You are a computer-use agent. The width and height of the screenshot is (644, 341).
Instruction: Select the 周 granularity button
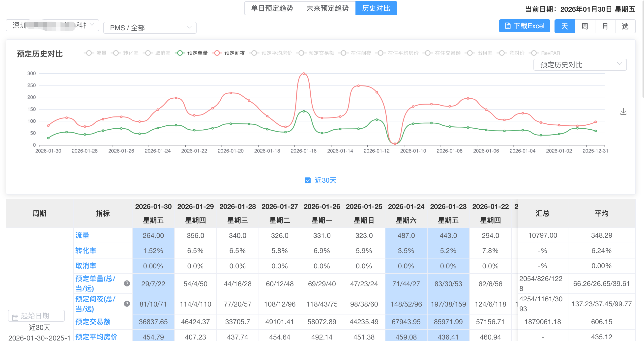point(585,26)
